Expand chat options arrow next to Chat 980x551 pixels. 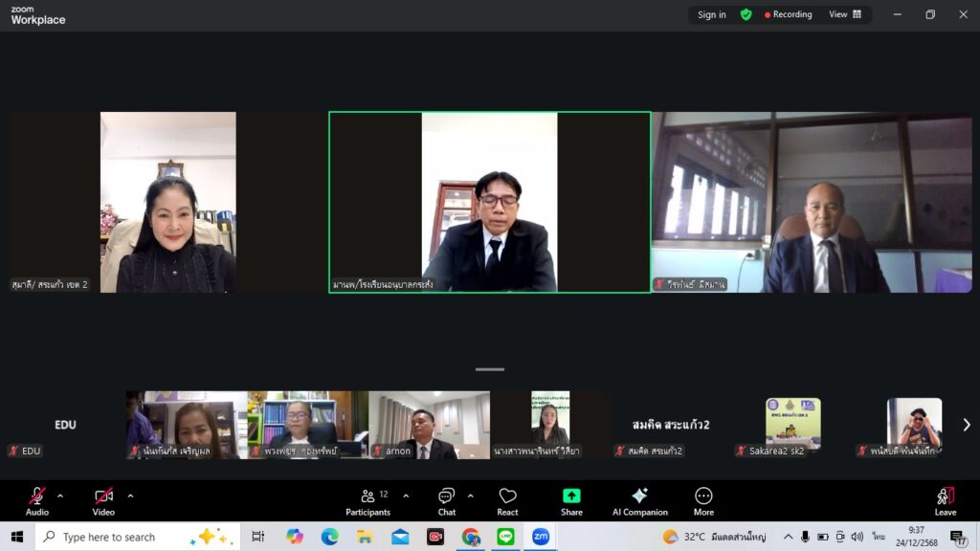coord(470,496)
